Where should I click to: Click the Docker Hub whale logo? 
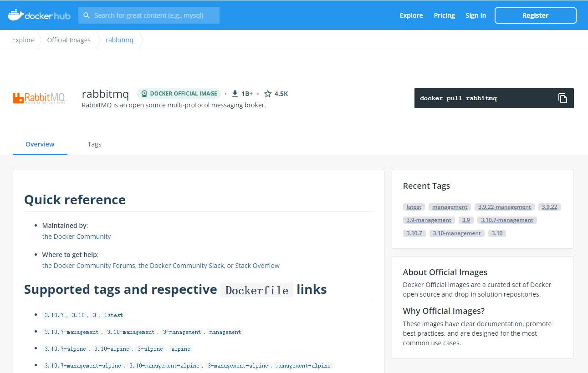15,15
